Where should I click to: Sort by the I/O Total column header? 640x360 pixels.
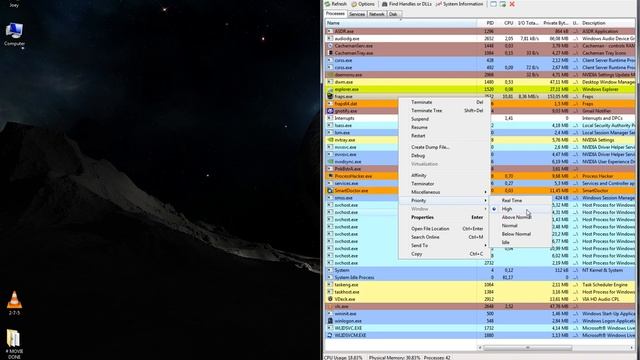click(528, 23)
